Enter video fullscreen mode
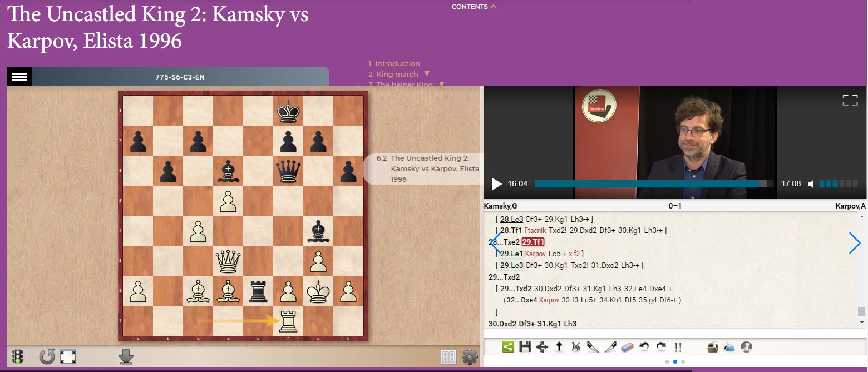Screen dimensions: 868x372 [850, 100]
